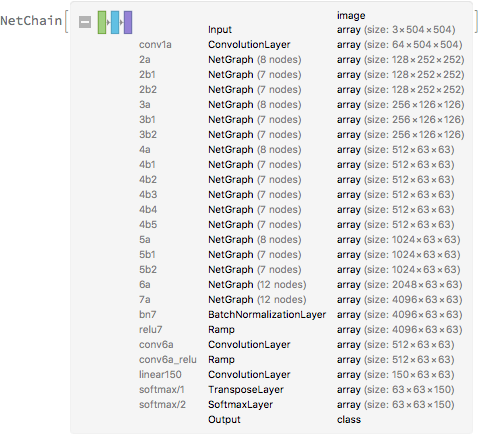Click the green layer block icon
Image resolution: width=481 pixels, height=436 pixels.
click(102, 22)
